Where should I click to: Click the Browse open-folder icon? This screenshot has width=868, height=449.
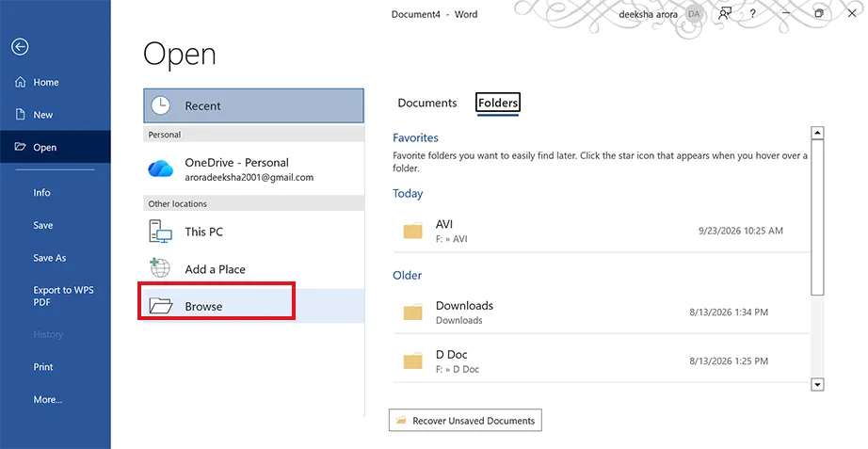[x=161, y=306]
